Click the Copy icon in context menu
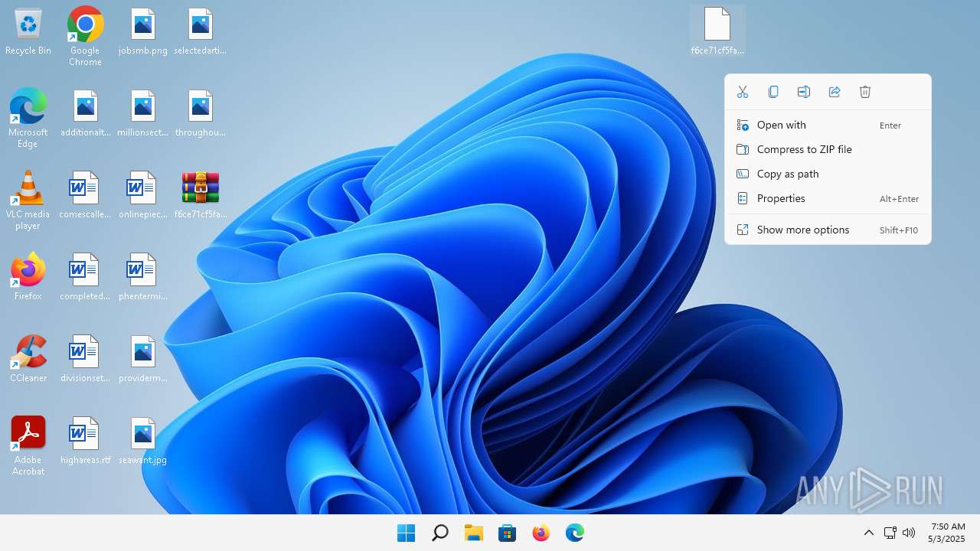Screen dimensions: 980x551 pos(773,92)
